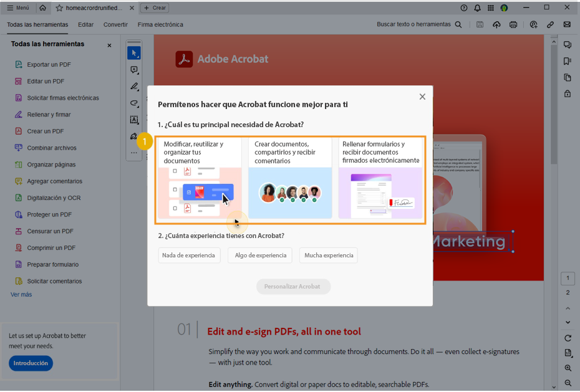
Task: Send document by email using envelope icon
Action: coord(566,24)
